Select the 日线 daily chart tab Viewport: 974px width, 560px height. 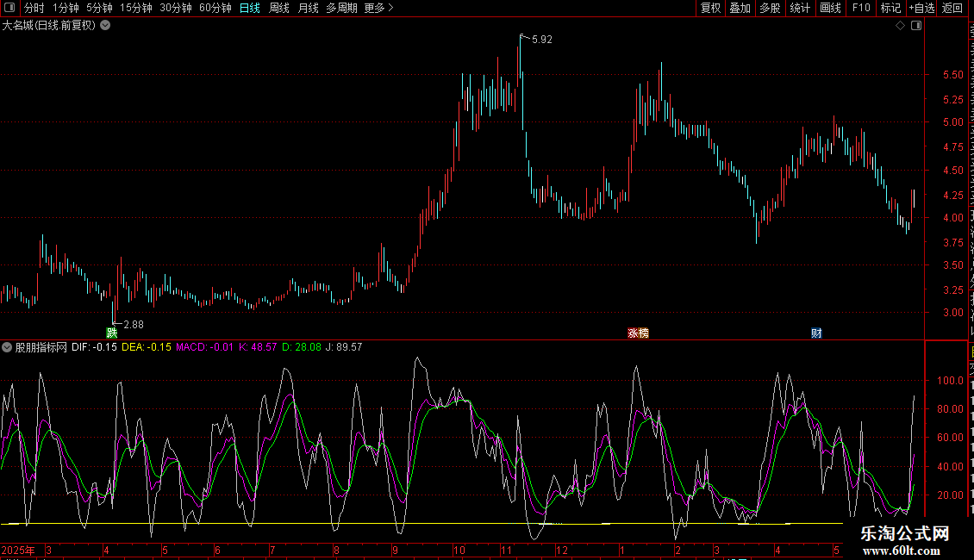coord(250,8)
